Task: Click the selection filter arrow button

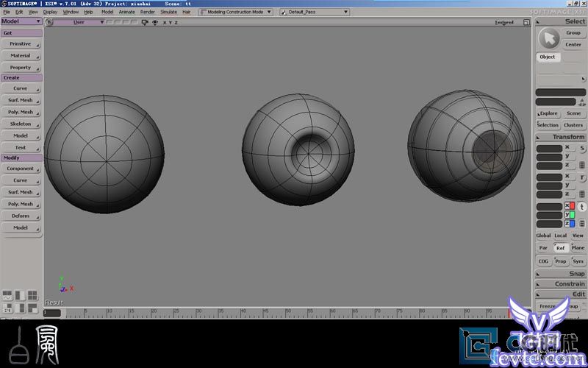Action: point(583,79)
